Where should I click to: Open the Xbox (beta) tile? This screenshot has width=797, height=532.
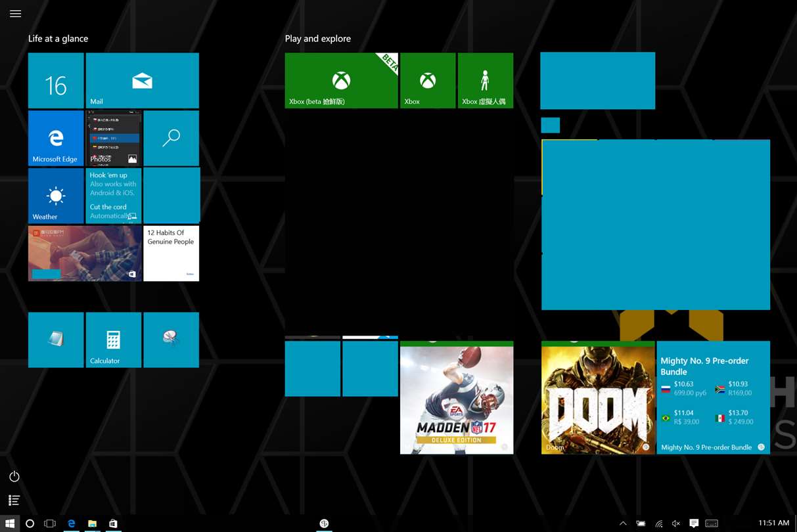(341, 81)
